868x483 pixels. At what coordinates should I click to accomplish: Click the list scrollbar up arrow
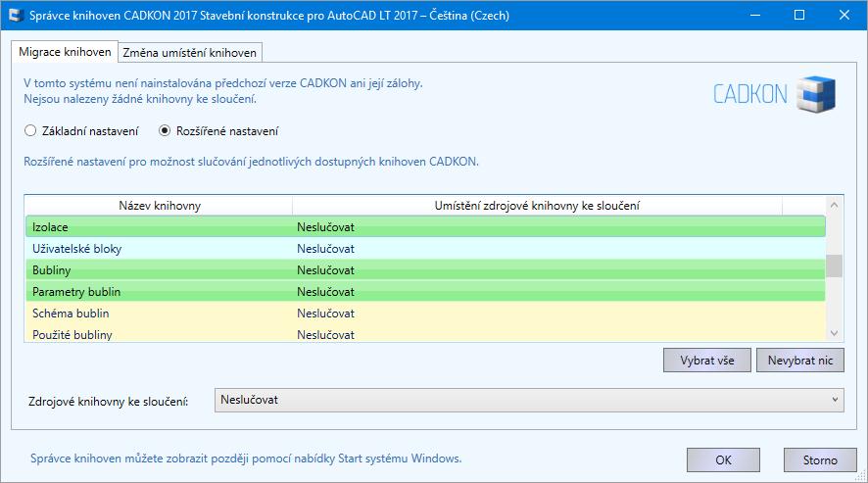pos(835,205)
